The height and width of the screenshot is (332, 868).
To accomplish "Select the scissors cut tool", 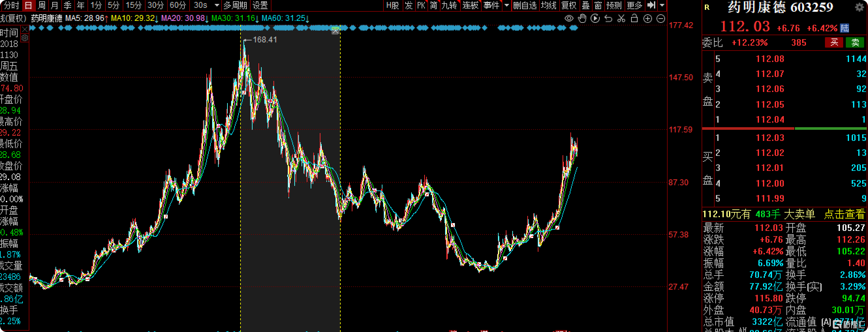I will [621, 19].
